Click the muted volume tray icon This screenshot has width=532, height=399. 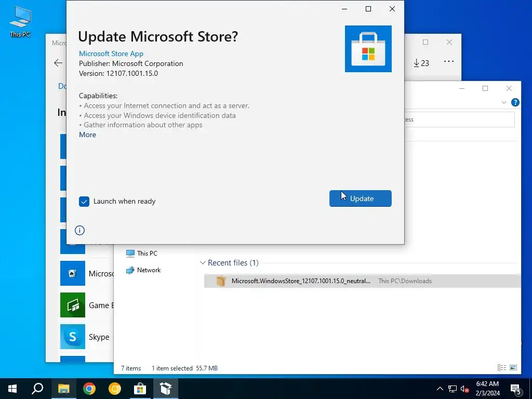click(x=465, y=389)
